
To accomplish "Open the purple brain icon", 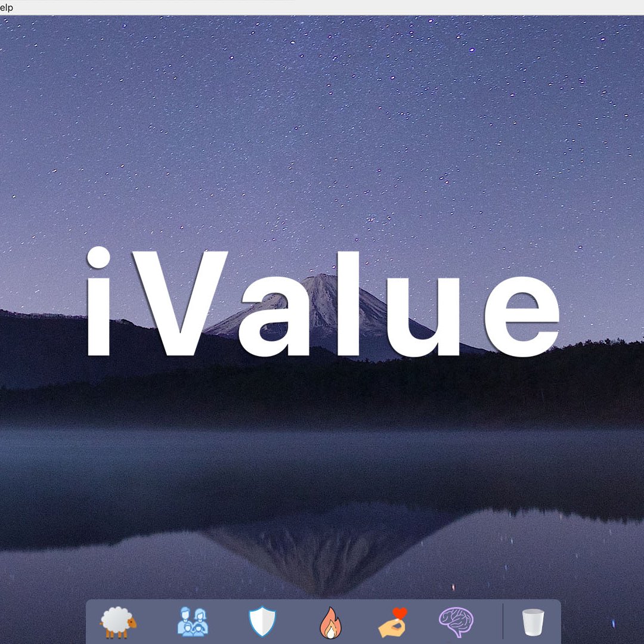I will point(456,623).
